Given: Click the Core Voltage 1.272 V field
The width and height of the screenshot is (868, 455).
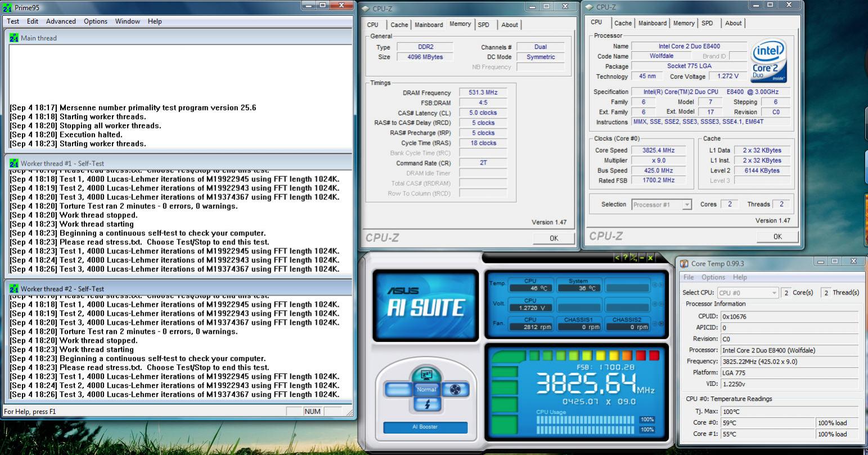Looking at the screenshot, I should click(727, 76).
